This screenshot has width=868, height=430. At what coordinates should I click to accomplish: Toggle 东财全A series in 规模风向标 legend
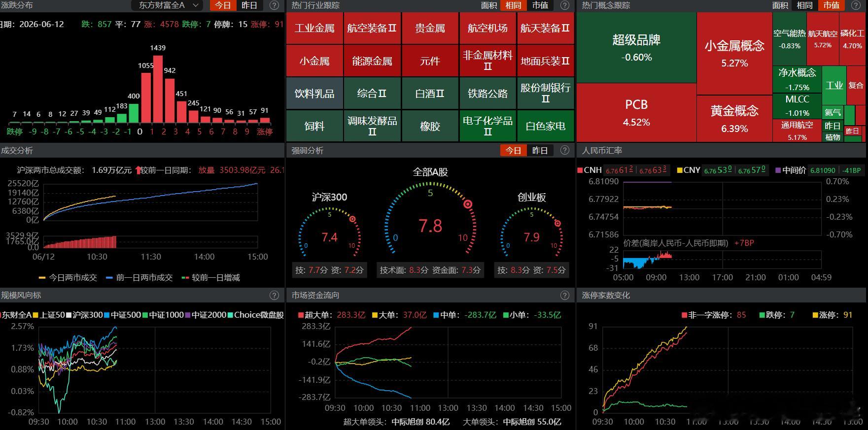[x=16, y=315]
